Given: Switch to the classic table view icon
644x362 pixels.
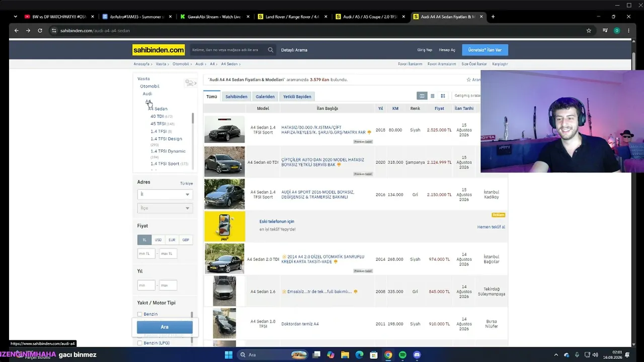Looking at the screenshot, I should [x=422, y=96].
